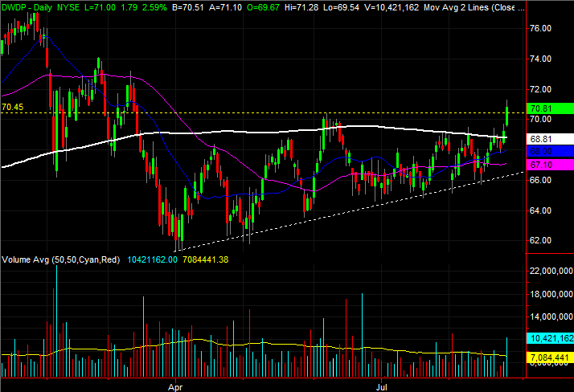
Task: Click the cyan 10,421,162 volume axis tag
Action: pos(550,338)
